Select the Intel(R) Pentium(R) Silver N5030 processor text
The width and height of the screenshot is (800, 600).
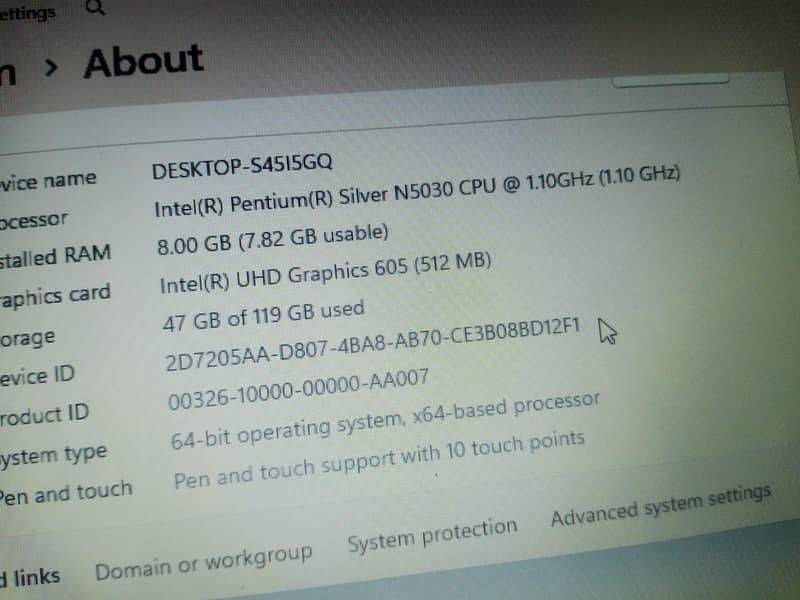(x=417, y=191)
